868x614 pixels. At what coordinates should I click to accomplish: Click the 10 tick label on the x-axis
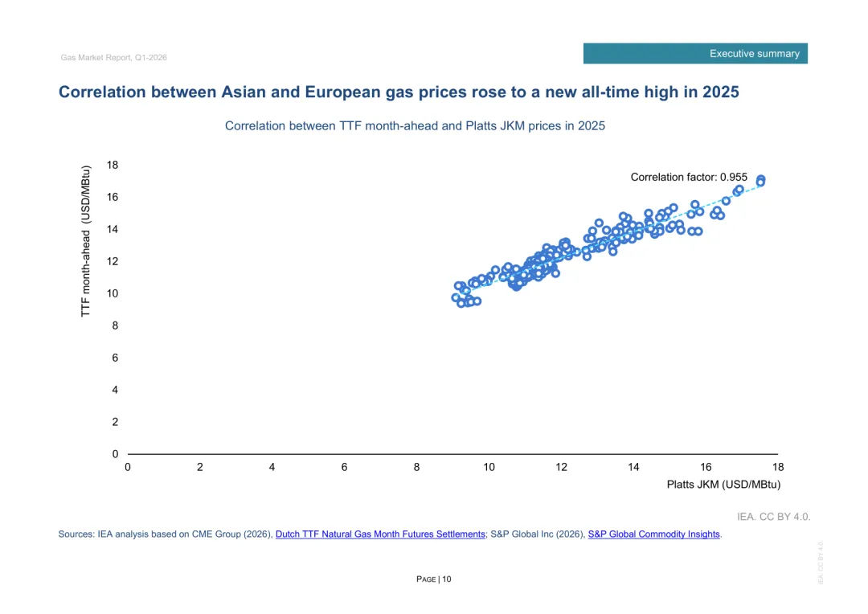point(489,467)
